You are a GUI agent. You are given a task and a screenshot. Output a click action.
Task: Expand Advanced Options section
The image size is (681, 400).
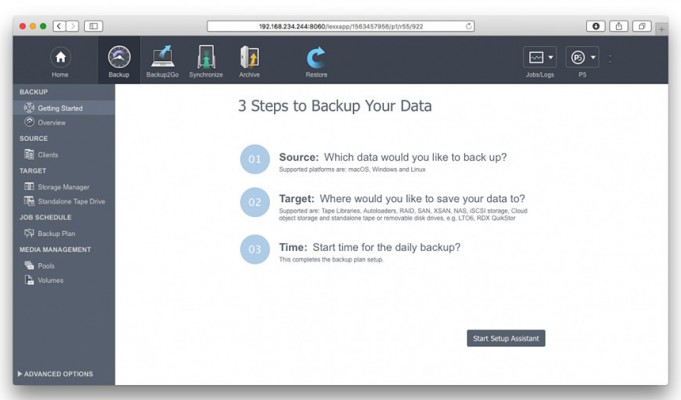pyautogui.click(x=55, y=374)
